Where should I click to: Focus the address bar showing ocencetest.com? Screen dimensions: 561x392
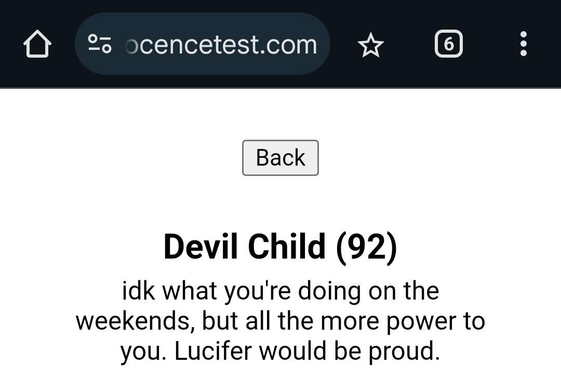[x=221, y=44]
